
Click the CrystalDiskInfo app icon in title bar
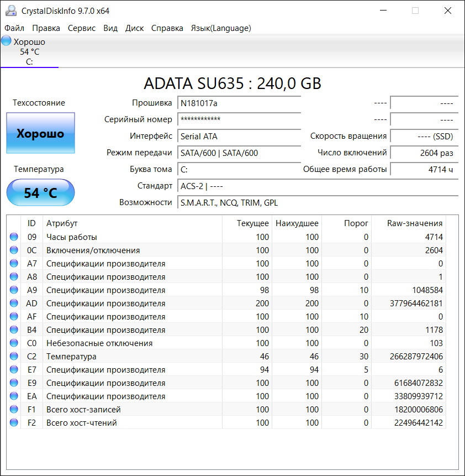[10, 11]
